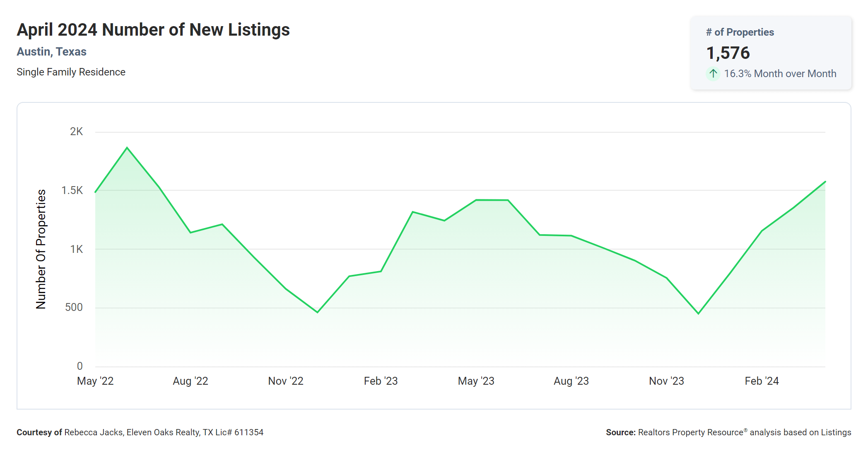Click the green up arrow icon
Image resolution: width=868 pixels, height=456 pixels.
coord(713,74)
